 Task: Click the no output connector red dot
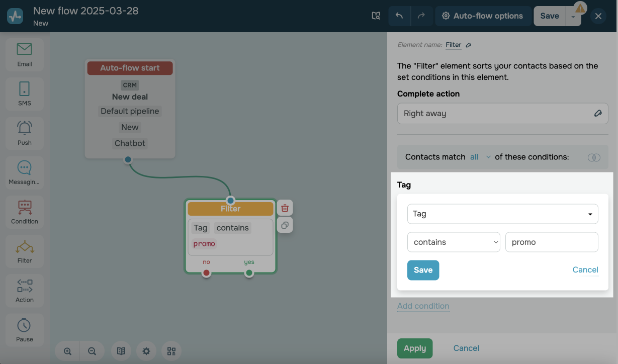[x=206, y=273]
